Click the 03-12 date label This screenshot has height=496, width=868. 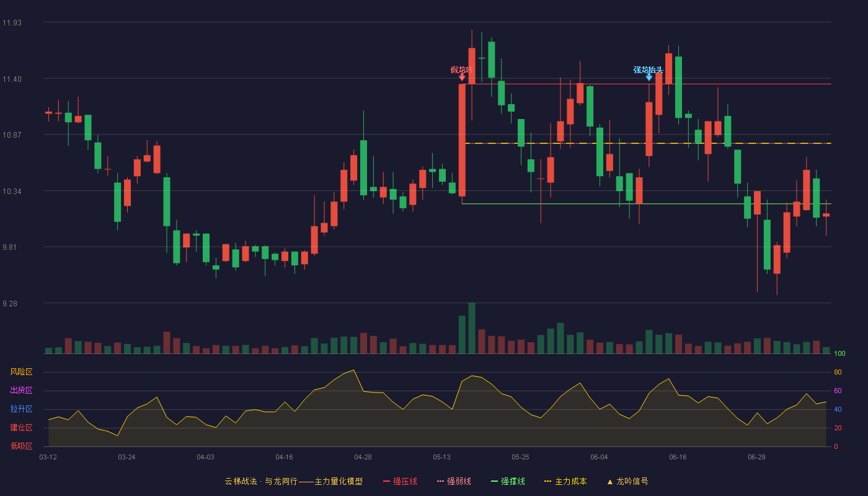(x=48, y=457)
